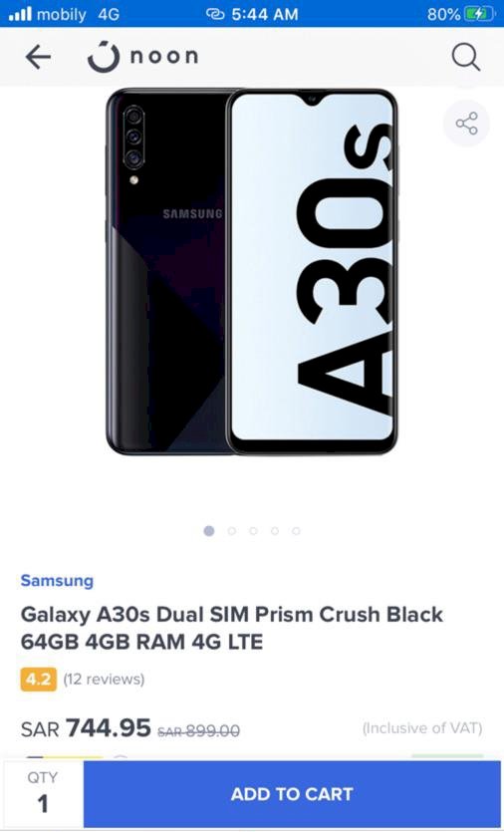Open the Samsung brand link

coord(57,581)
